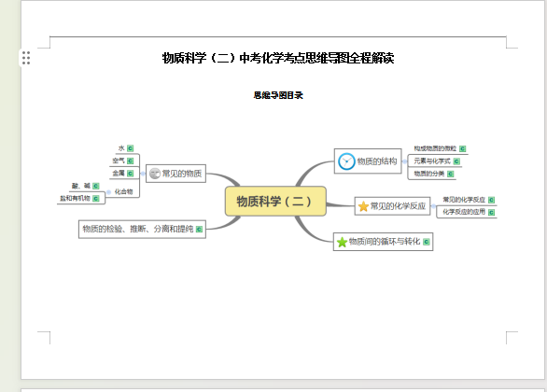The height and width of the screenshot is (392, 547).
Task: Collapse the 物质的结构 branch toggle dot
Action: [405, 161]
